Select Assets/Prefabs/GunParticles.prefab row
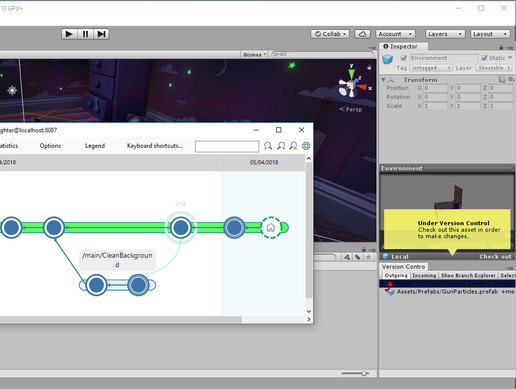Viewport: 516px width, 389px height. click(447, 292)
